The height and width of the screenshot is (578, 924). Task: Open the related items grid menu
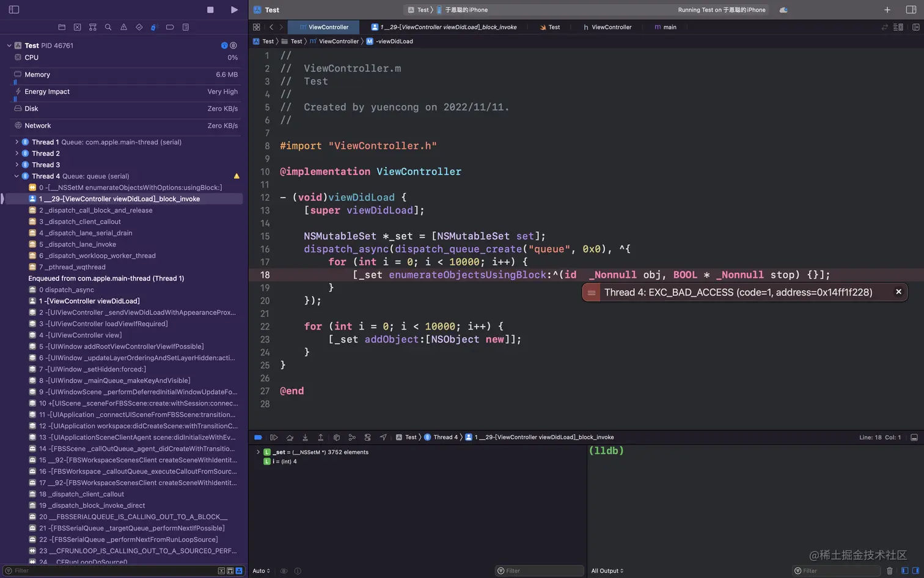point(257,27)
